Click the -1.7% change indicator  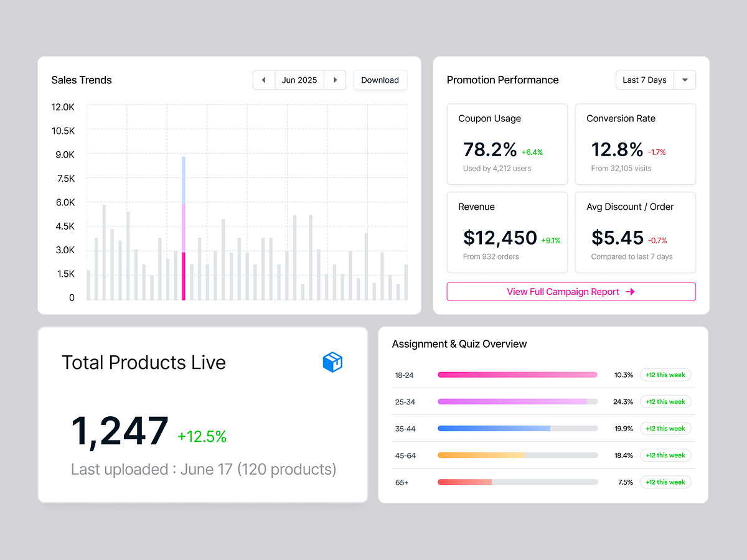[657, 152]
